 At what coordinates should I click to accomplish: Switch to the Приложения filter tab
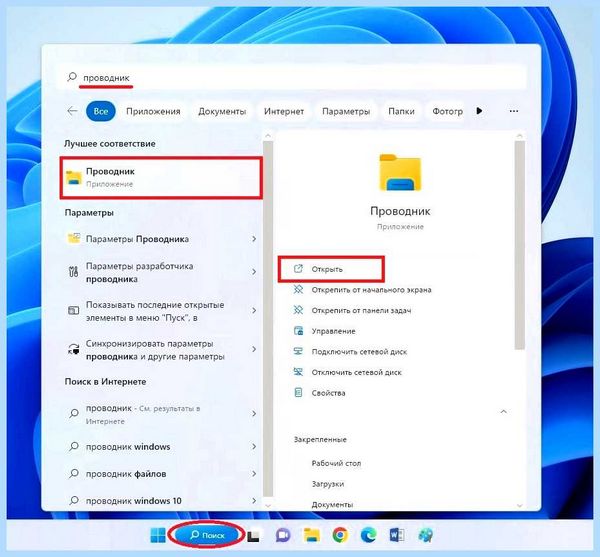tap(153, 111)
